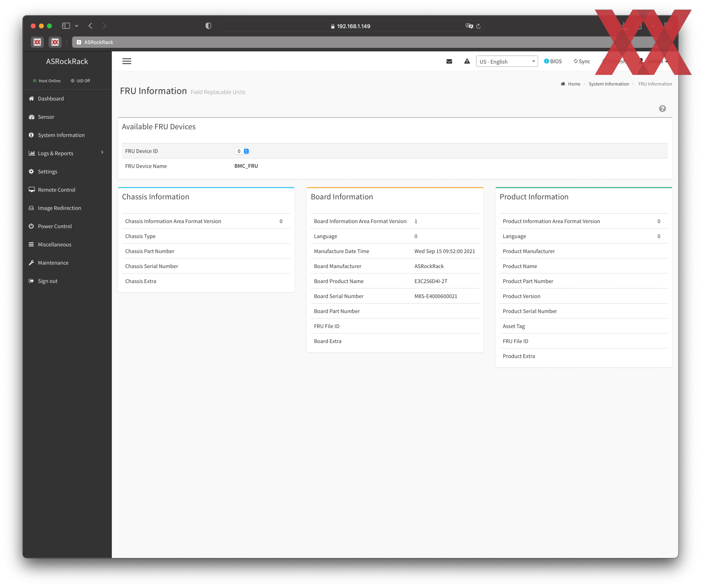This screenshot has width=701, height=588.
Task: Open the US - English language dropdown
Action: 507,61
